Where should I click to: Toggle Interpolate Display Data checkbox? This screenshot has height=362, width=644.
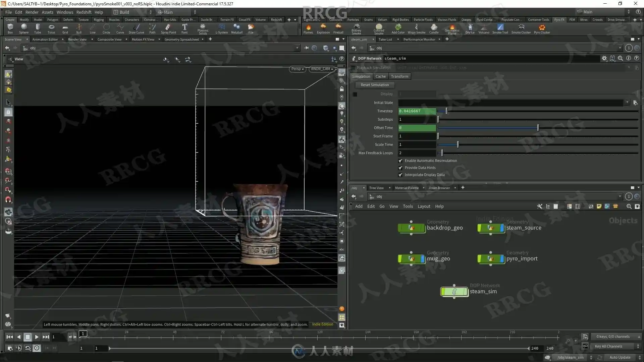(400, 175)
